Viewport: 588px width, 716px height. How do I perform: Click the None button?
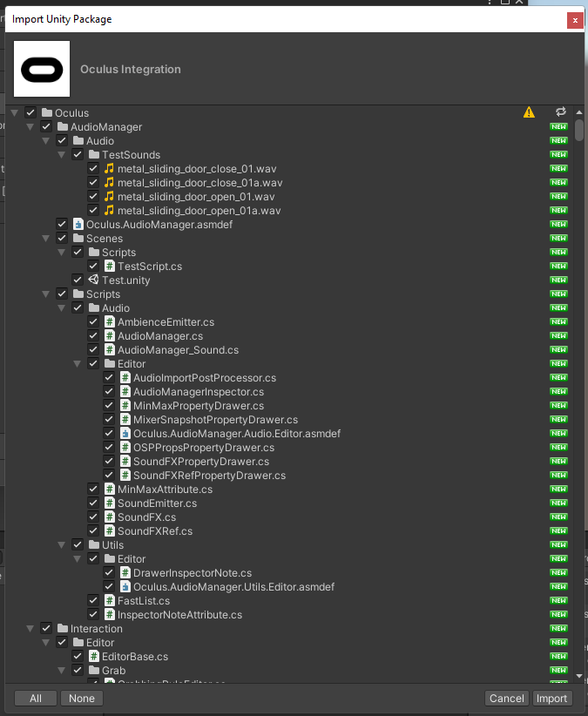click(82, 699)
